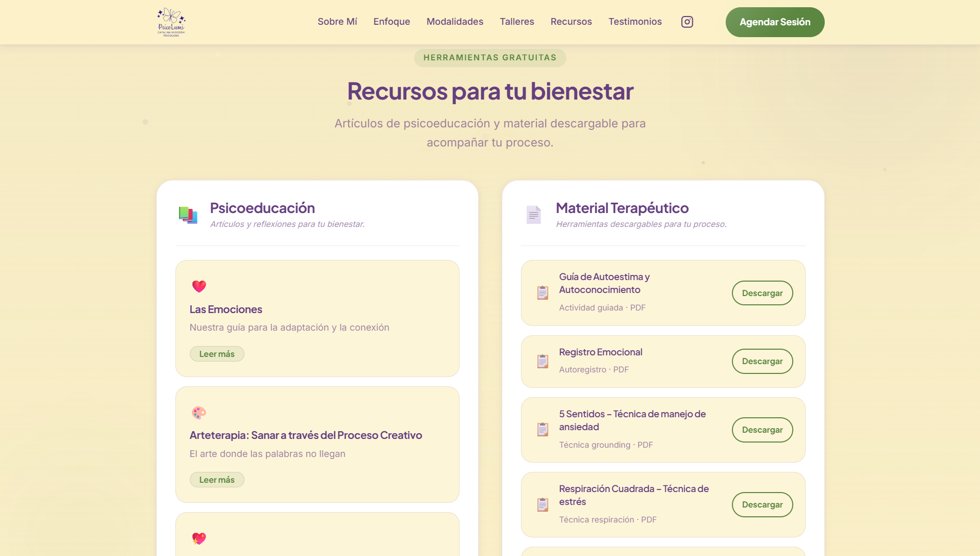Download the Respiración Cuadrada technique
The height and width of the screenshot is (556, 980).
[762, 504]
